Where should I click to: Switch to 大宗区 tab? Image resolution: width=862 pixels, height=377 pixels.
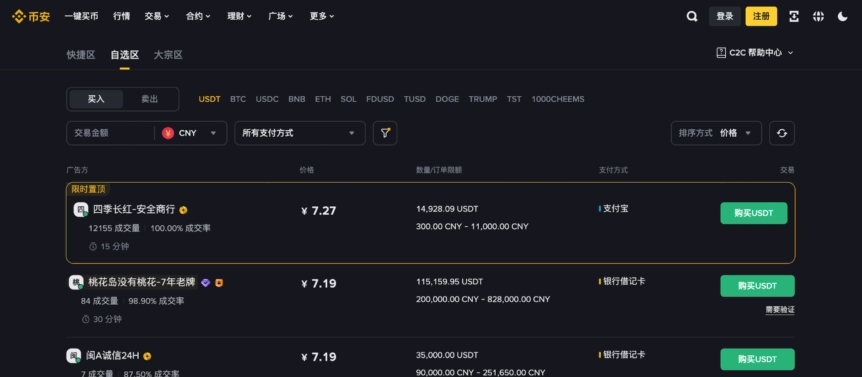pyautogui.click(x=168, y=55)
